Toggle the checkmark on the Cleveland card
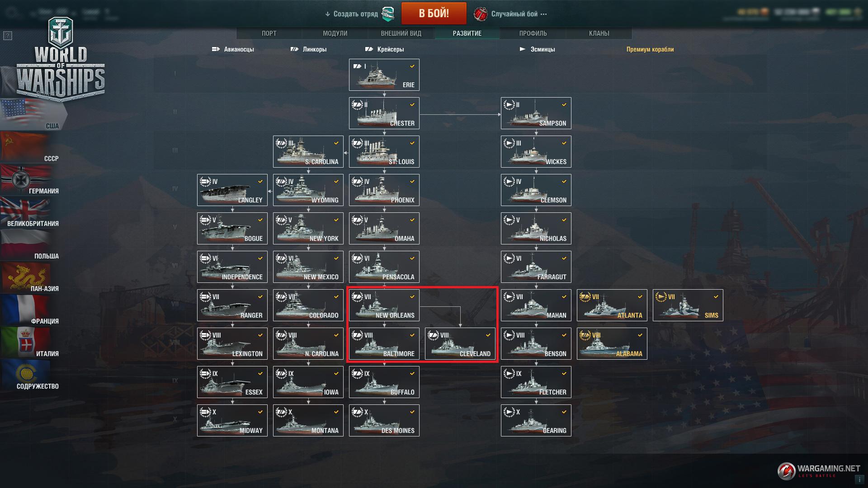This screenshot has width=868, height=488. click(x=488, y=335)
